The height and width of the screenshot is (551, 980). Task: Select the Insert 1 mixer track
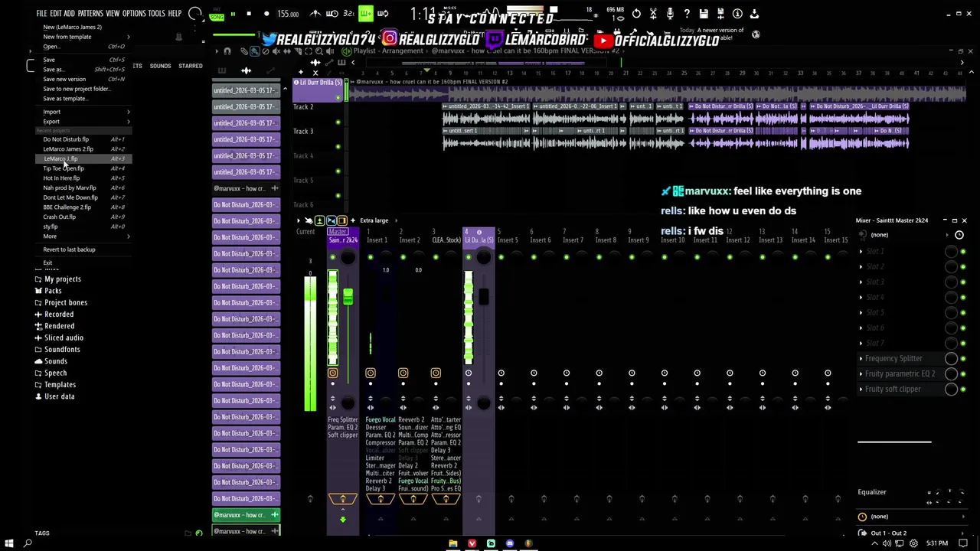(x=376, y=240)
